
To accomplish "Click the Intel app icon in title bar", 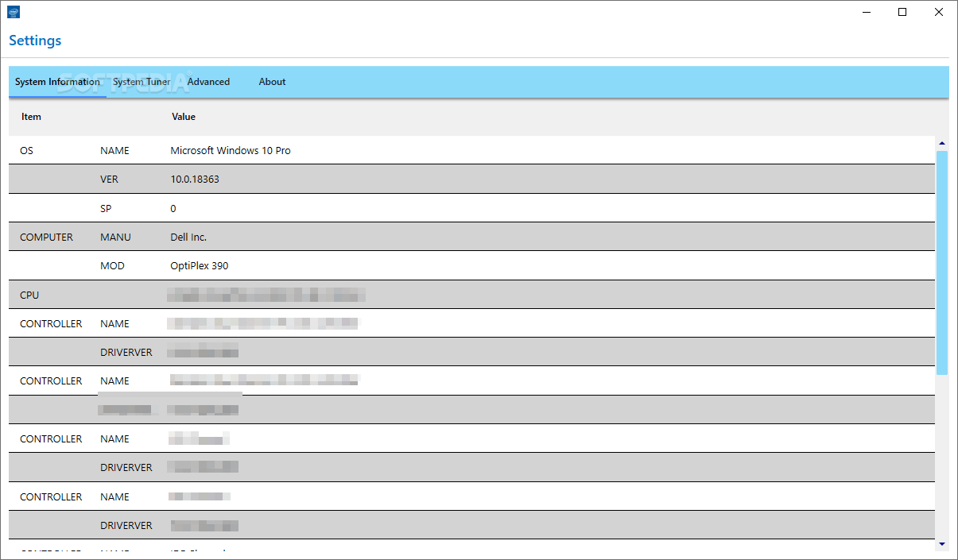I will [x=14, y=12].
